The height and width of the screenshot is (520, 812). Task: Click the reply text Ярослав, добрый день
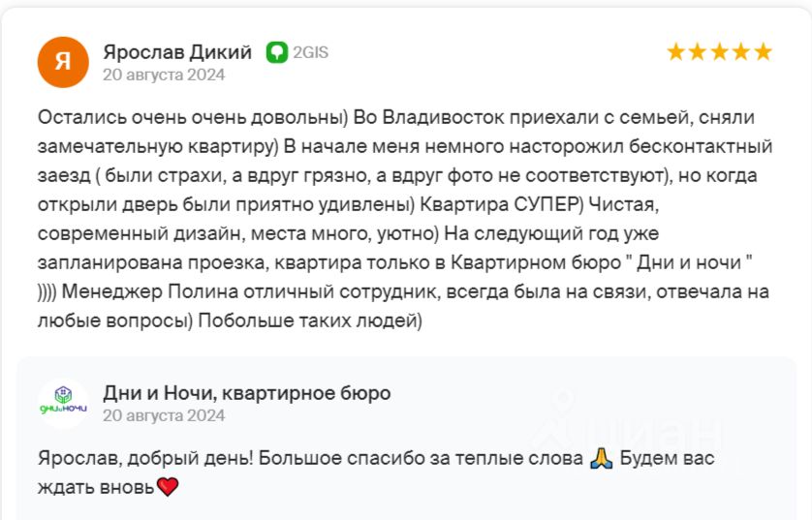pyautogui.click(x=376, y=473)
